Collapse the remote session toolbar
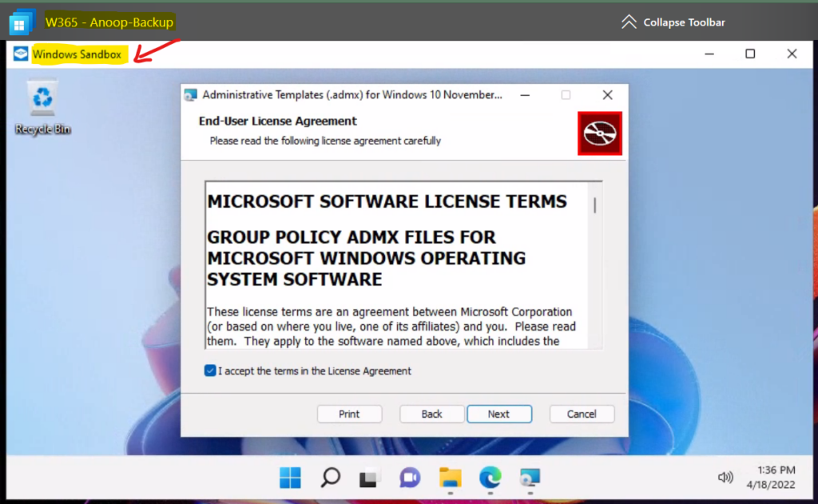This screenshot has width=818, height=504. click(673, 22)
